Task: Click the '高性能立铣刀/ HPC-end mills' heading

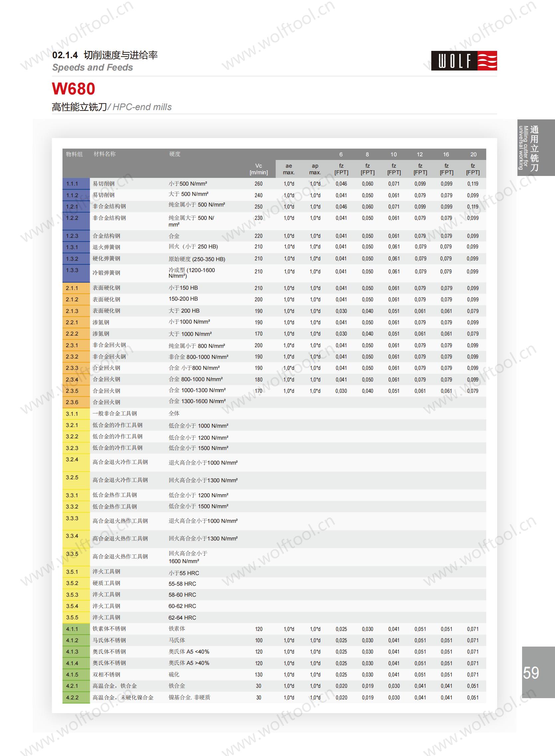Action: pos(111,107)
